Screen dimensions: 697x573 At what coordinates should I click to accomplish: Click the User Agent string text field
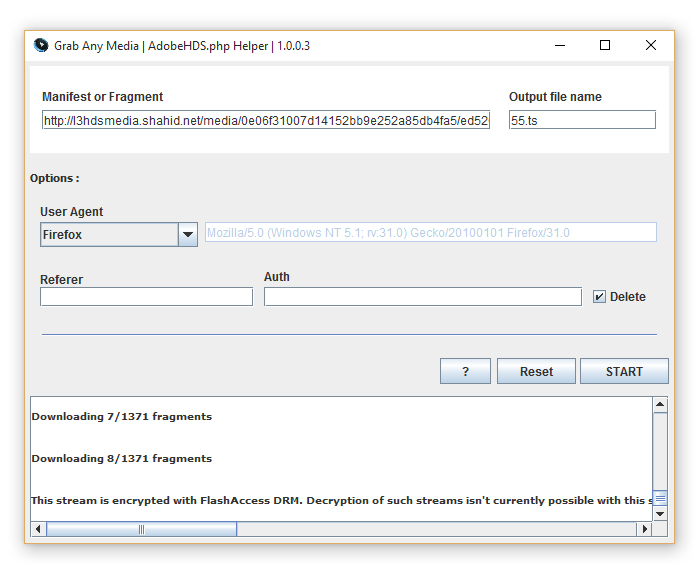click(430, 232)
